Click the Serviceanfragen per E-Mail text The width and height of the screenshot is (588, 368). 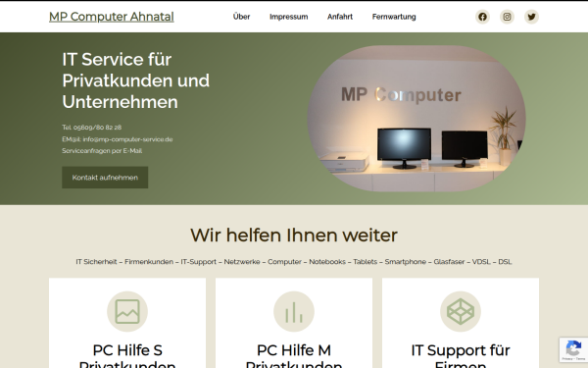[102, 150]
